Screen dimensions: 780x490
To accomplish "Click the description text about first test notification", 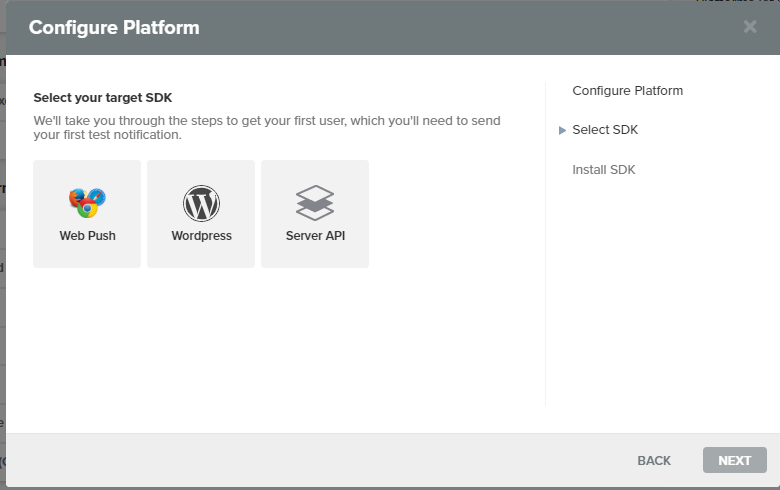I will click(267, 128).
